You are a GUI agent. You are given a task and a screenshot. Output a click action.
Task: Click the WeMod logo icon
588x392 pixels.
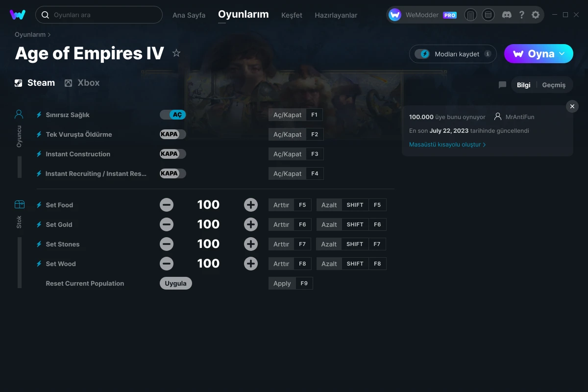coord(18,15)
